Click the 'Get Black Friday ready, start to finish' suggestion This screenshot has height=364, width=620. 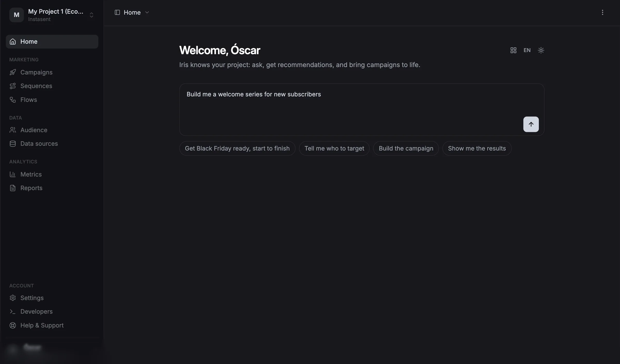pos(237,148)
